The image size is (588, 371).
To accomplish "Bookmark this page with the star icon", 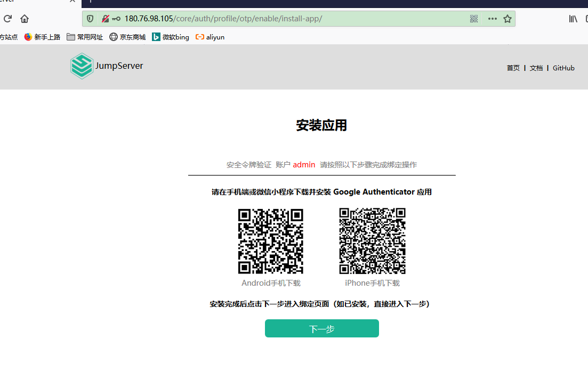I will 508,19.
